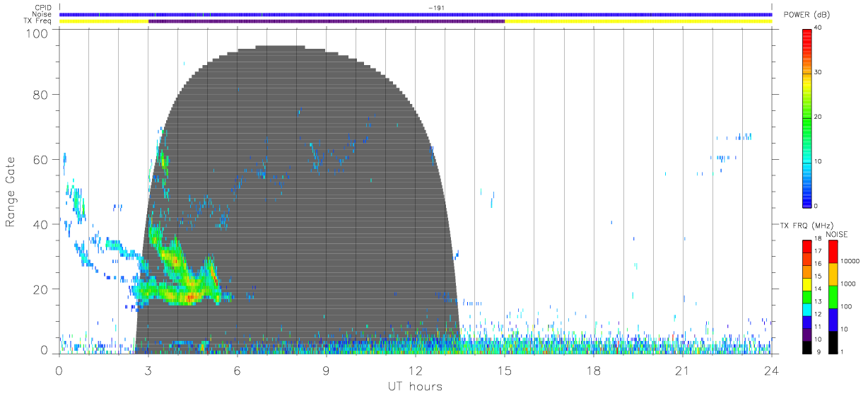868x401 pixels.
Task: Click the cyan segment of the TX FRQ color scale
Action: [807, 310]
